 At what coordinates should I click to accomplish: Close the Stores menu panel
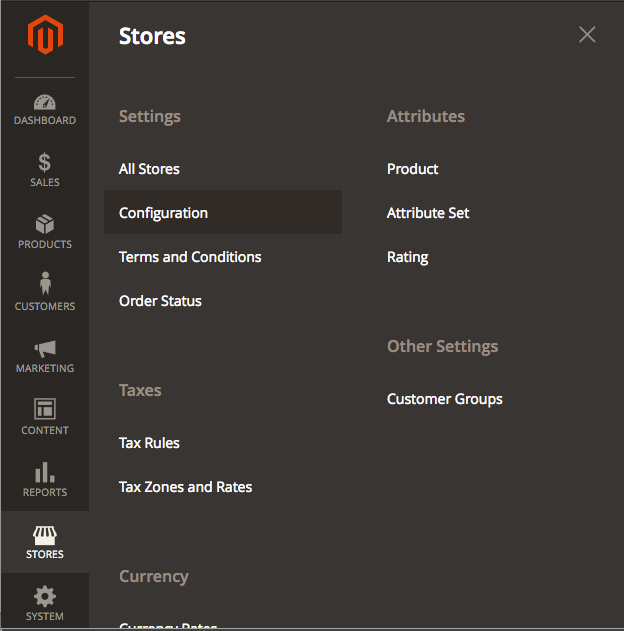(587, 35)
